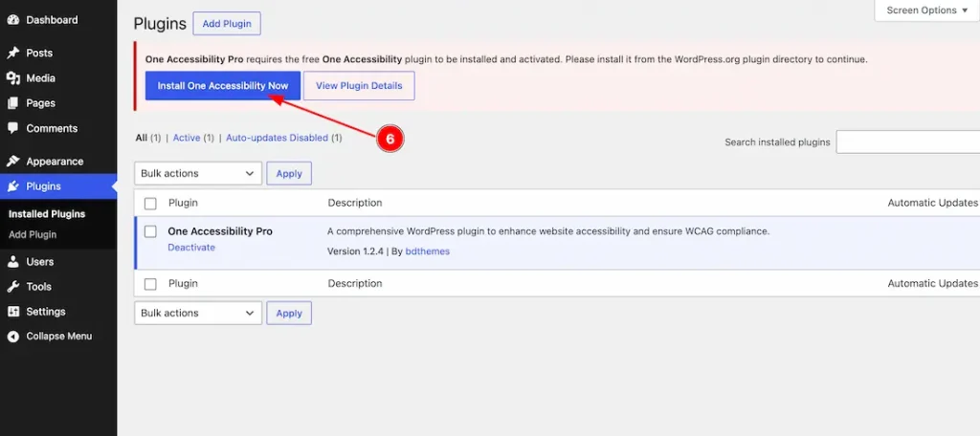Select Installed Plugins submenu item
This screenshot has width=980, height=436.
(47, 213)
